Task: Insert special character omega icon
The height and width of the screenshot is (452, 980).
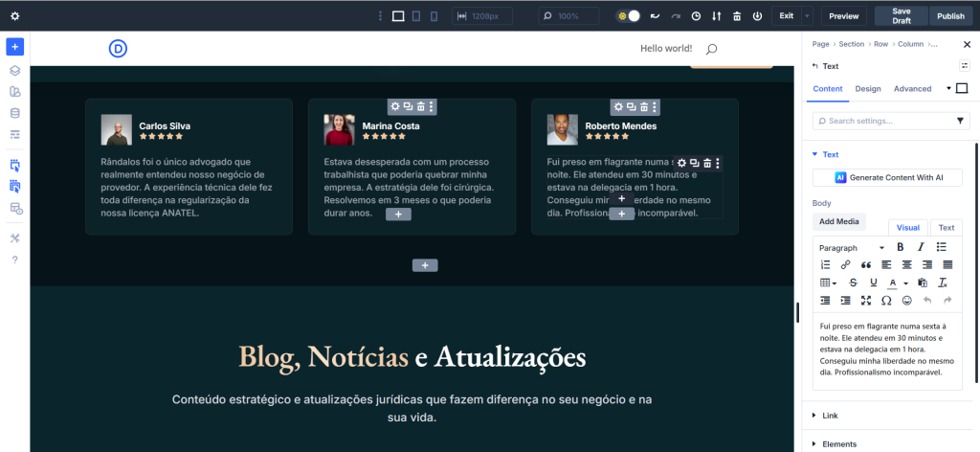Action: pos(886,301)
